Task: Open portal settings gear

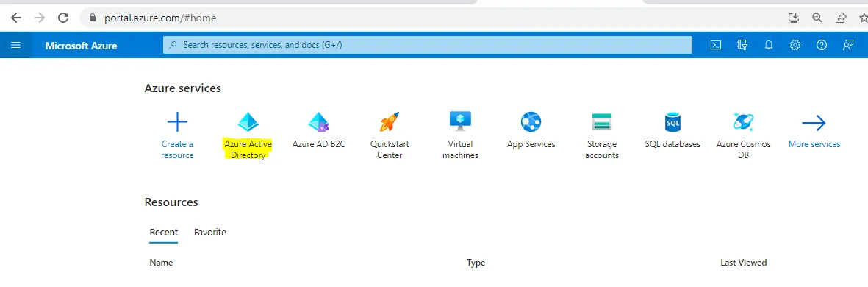Action: (x=795, y=45)
